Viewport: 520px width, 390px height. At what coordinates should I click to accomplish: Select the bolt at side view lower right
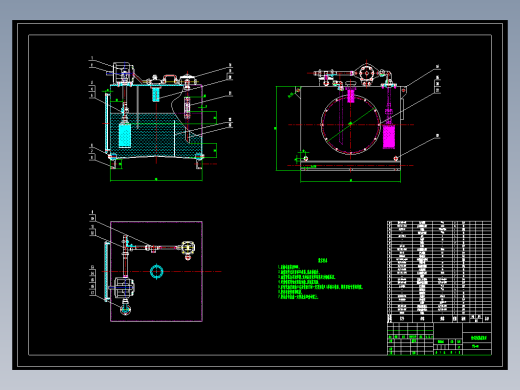click(x=396, y=159)
